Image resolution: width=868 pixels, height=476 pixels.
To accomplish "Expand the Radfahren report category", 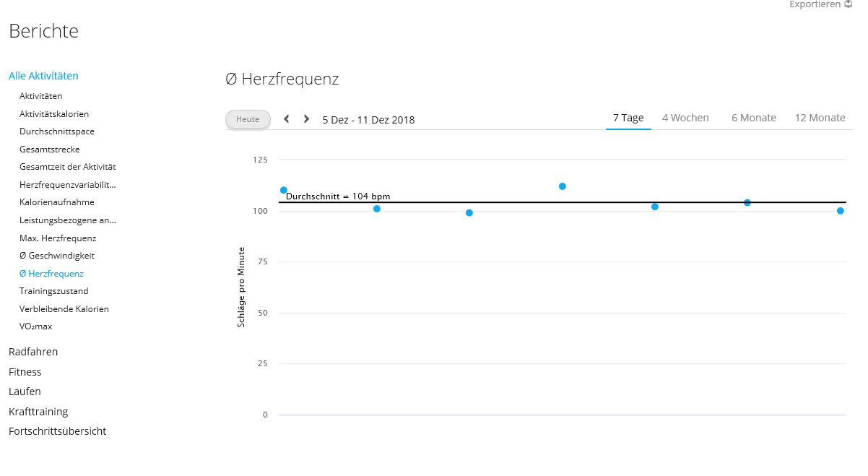I will 33,352.
